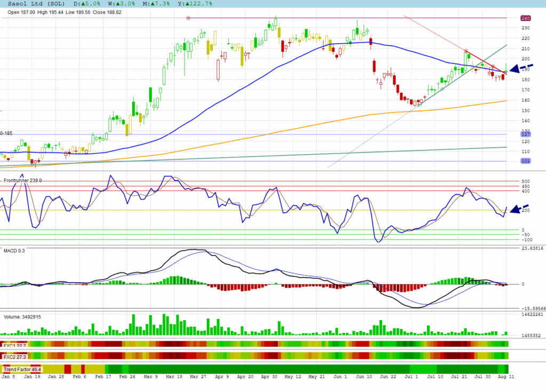This screenshot has width=546, height=392.
Task: Select the 127 support price label
Action: pos(525,134)
